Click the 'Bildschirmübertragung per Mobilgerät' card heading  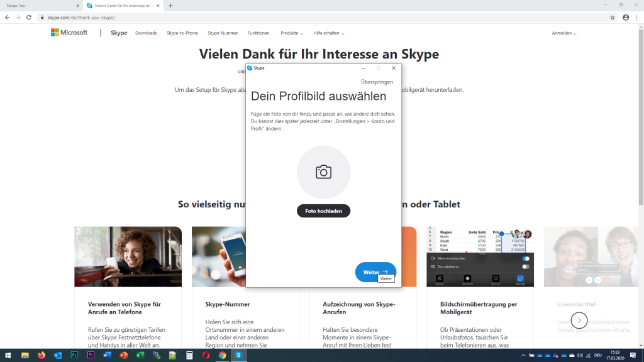(479, 308)
